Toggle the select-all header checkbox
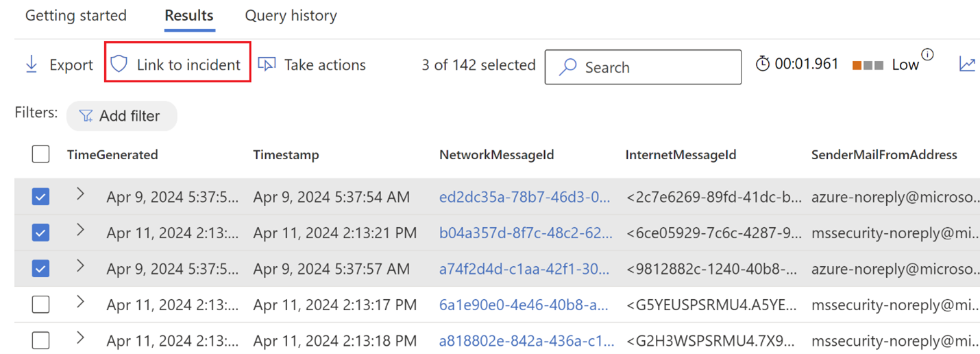The width and height of the screenshot is (980, 354). [x=41, y=154]
